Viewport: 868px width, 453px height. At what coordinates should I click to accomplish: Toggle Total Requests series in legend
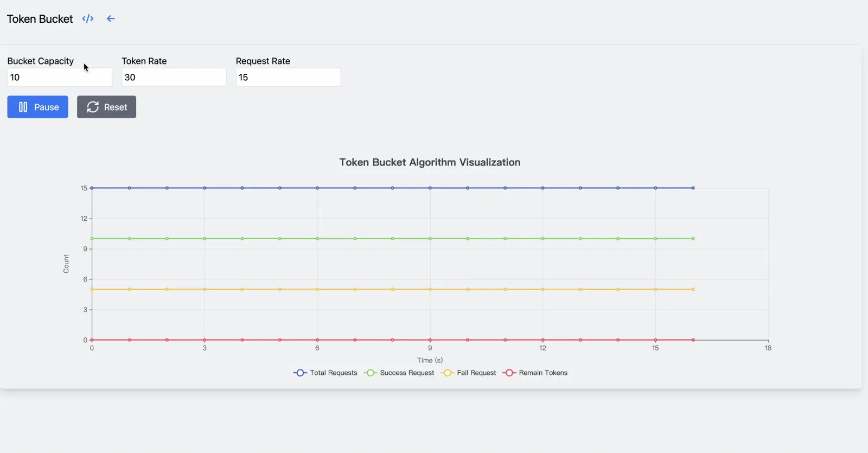[333, 373]
